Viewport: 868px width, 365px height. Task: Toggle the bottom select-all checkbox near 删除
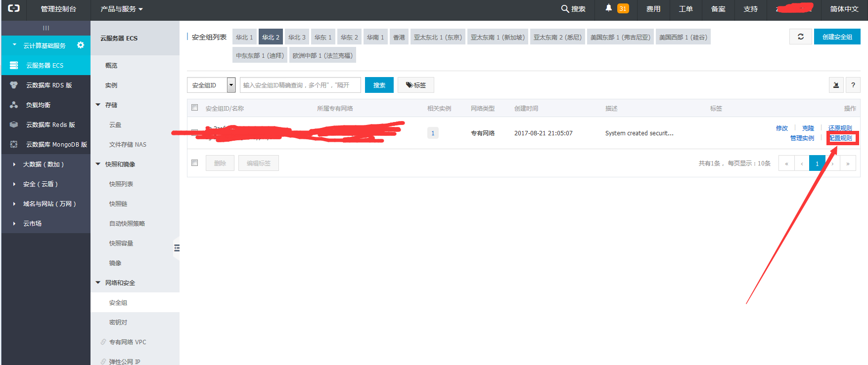195,163
